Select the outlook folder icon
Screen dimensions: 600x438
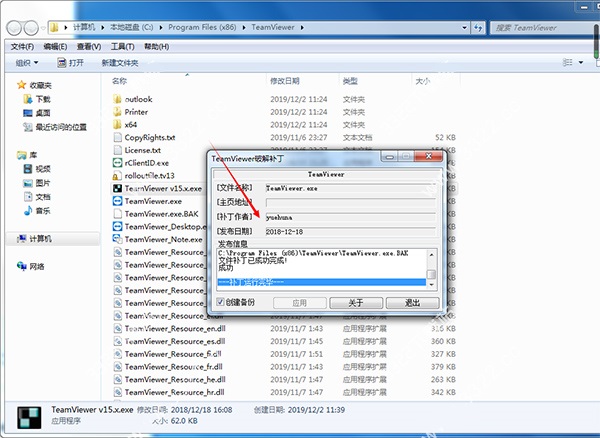coord(117,99)
